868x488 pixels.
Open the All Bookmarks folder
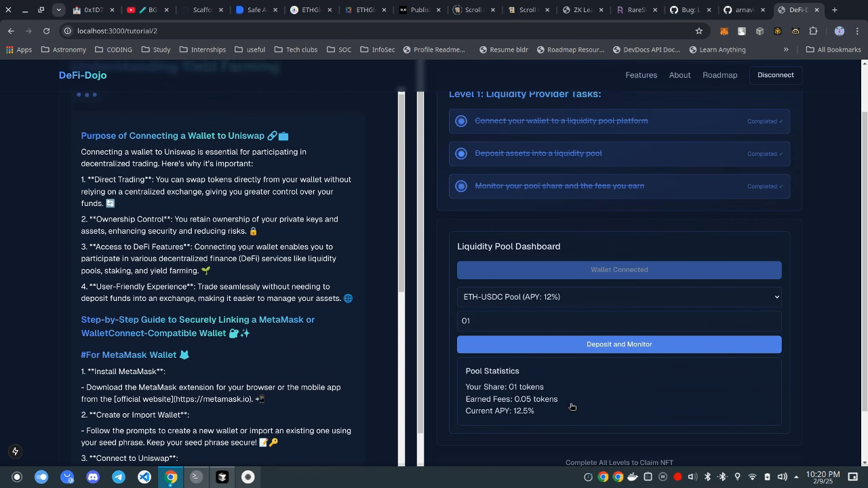tap(833, 49)
